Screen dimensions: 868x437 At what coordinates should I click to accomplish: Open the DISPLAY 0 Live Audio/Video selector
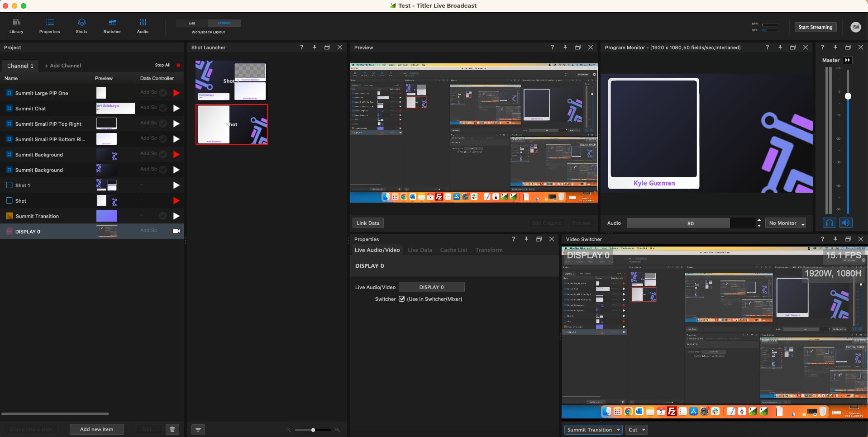[x=431, y=287]
